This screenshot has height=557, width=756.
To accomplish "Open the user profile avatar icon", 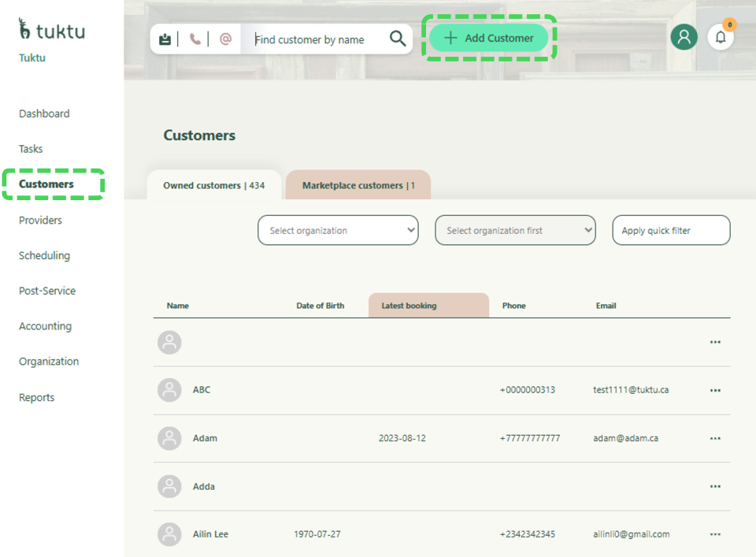I will 684,37.
